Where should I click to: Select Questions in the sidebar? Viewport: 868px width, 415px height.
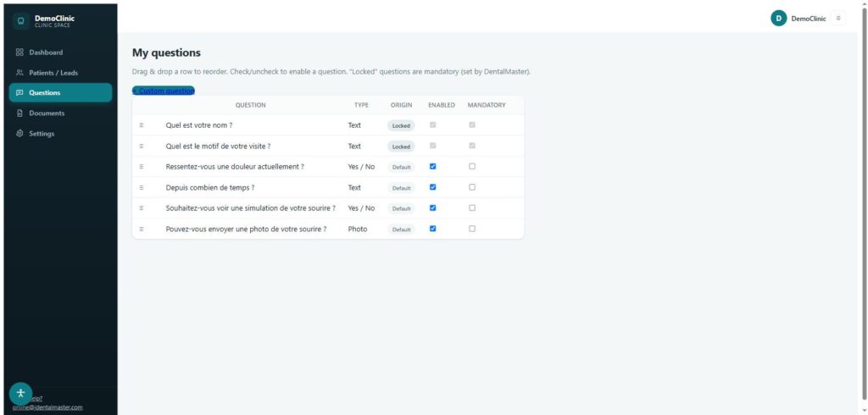click(x=60, y=92)
